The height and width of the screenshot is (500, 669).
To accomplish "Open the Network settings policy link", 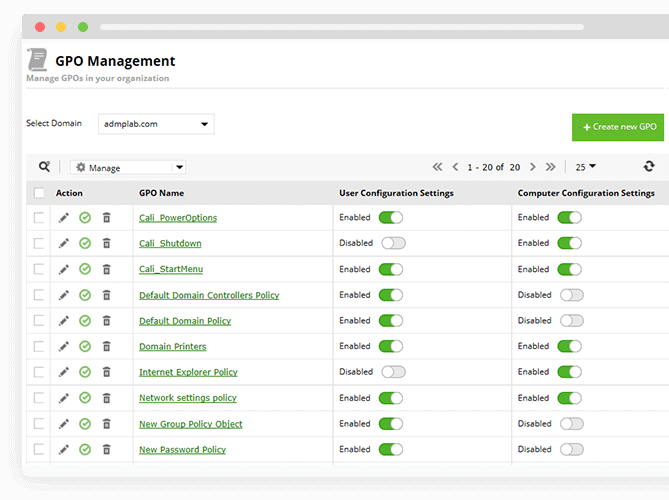I will [x=188, y=398].
